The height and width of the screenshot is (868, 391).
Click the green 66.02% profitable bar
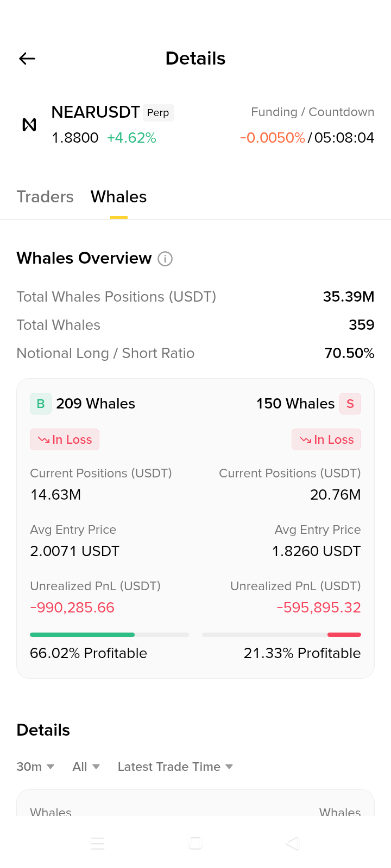(82, 635)
